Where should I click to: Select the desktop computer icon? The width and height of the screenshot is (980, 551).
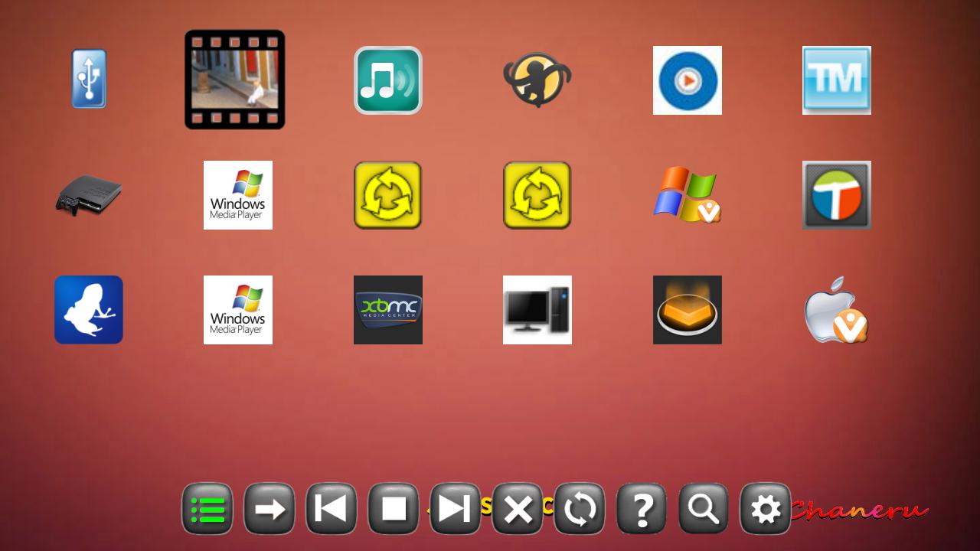537,310
